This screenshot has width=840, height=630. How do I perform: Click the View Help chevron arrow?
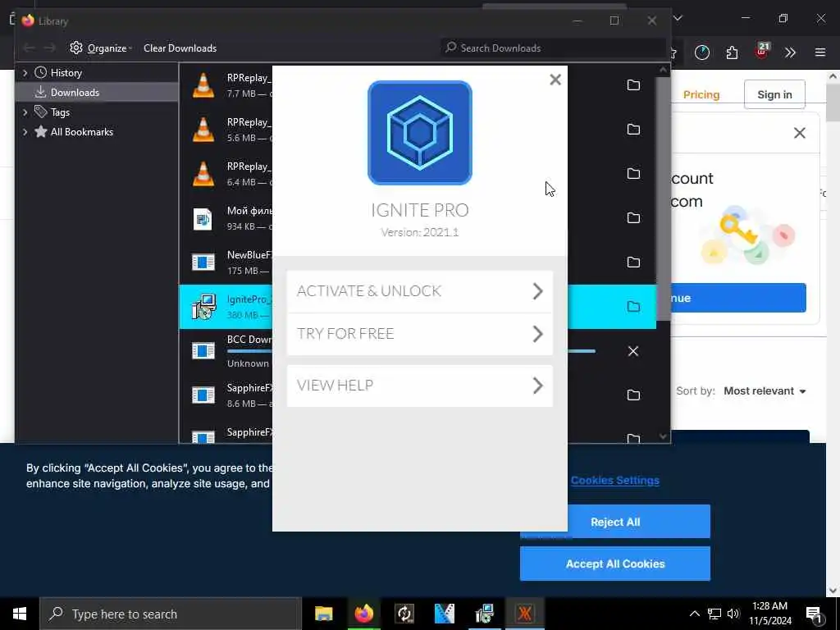point(538,386)
